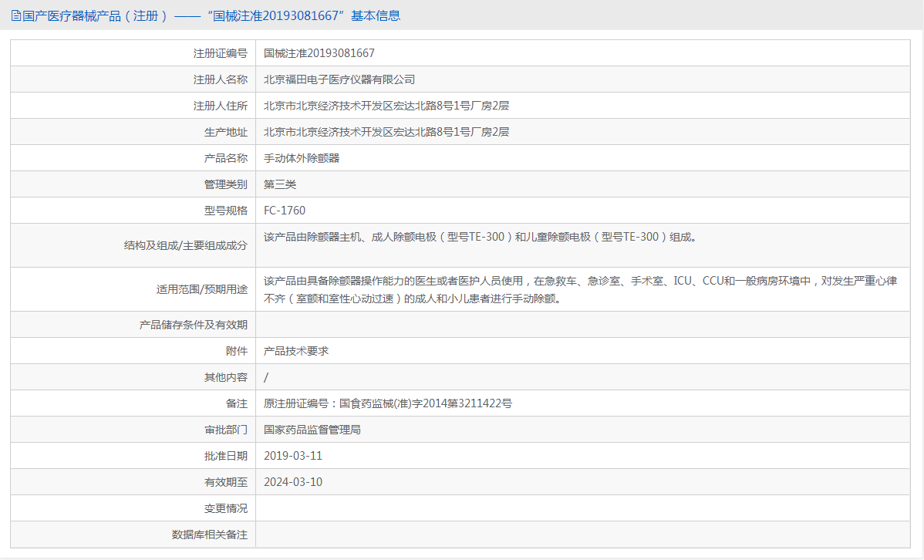Image resolution: width=924 pixels, height=560 pixels.
Task: Click the 产品名称 label
Action: pyautogui.click(x=226, y=158)
